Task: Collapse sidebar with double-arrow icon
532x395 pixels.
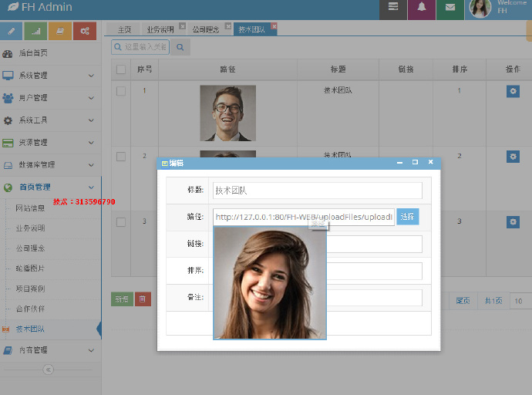Action: [48, 370]
